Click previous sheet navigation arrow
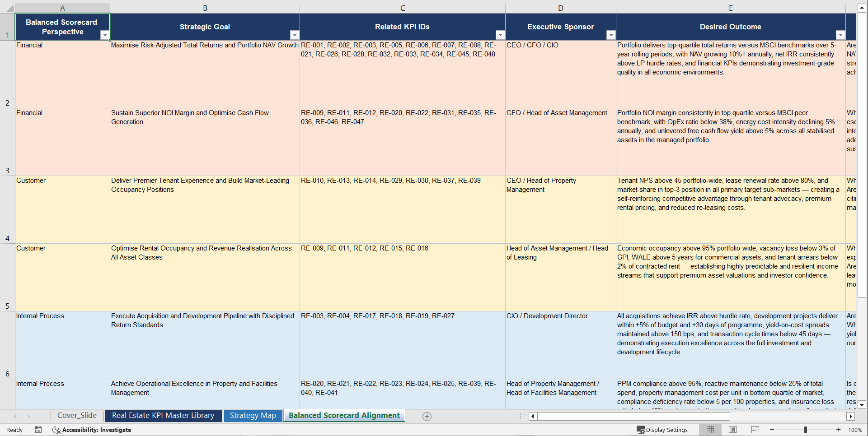 pos(15,416)
